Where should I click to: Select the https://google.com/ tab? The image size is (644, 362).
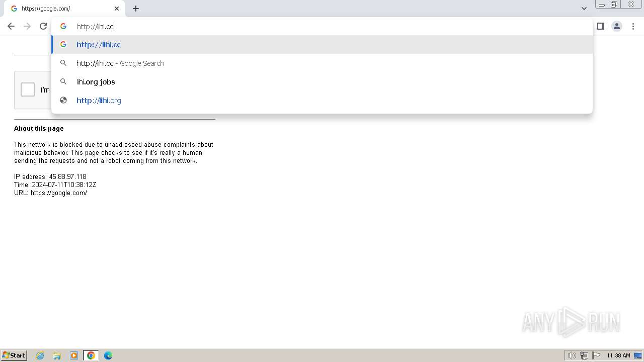pyautogui.click(x=65, y=9)
